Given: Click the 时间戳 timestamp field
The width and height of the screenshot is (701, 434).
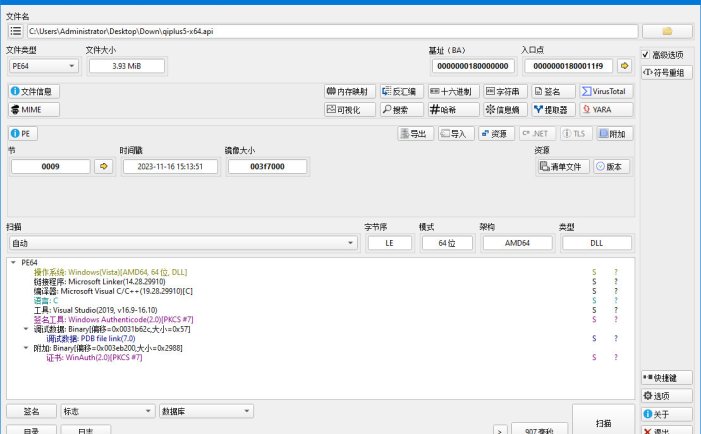Looking at the screenshot, I should (170, 166).
